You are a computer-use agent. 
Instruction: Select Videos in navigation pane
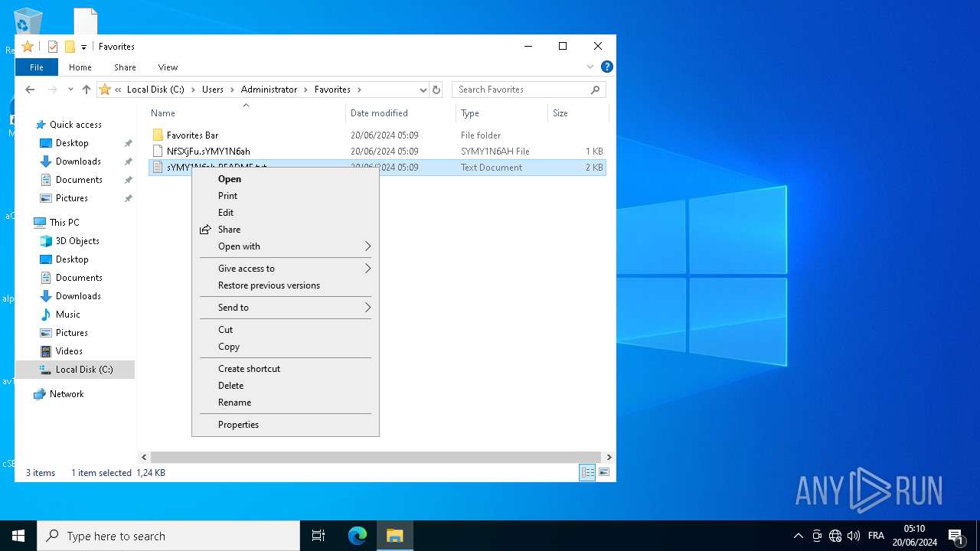tap(69, 351)
